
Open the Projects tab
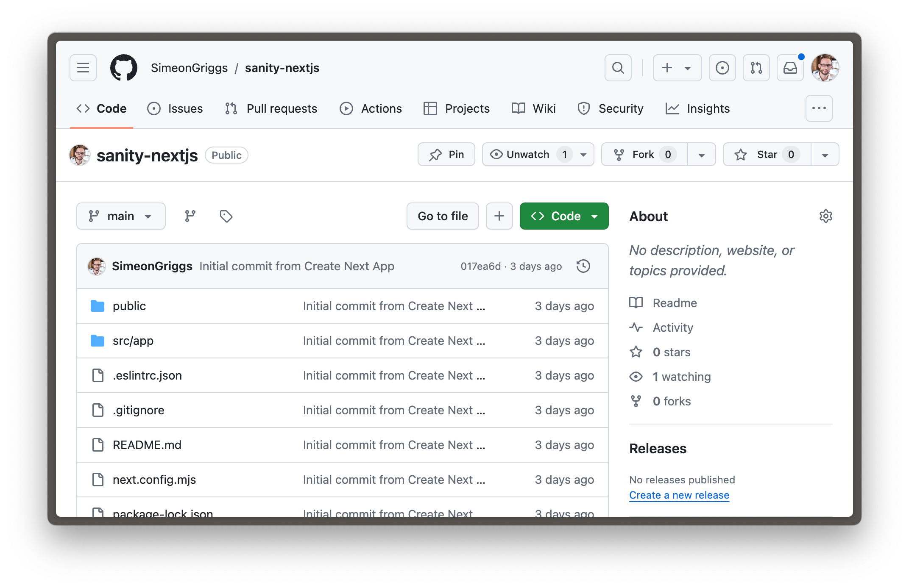pos(457,108)
